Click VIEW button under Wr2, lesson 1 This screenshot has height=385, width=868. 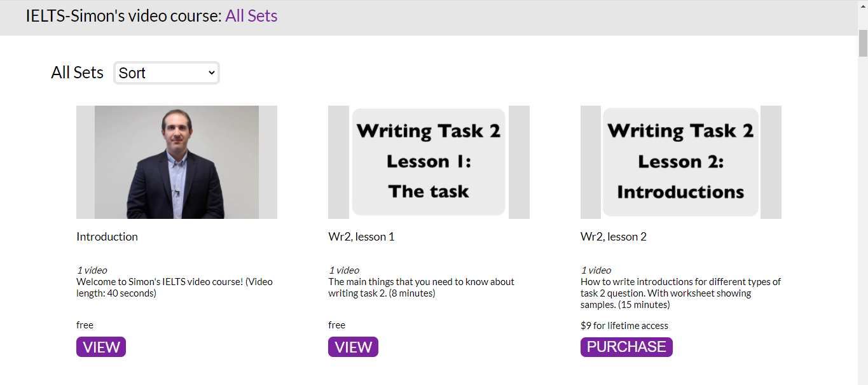353,347
